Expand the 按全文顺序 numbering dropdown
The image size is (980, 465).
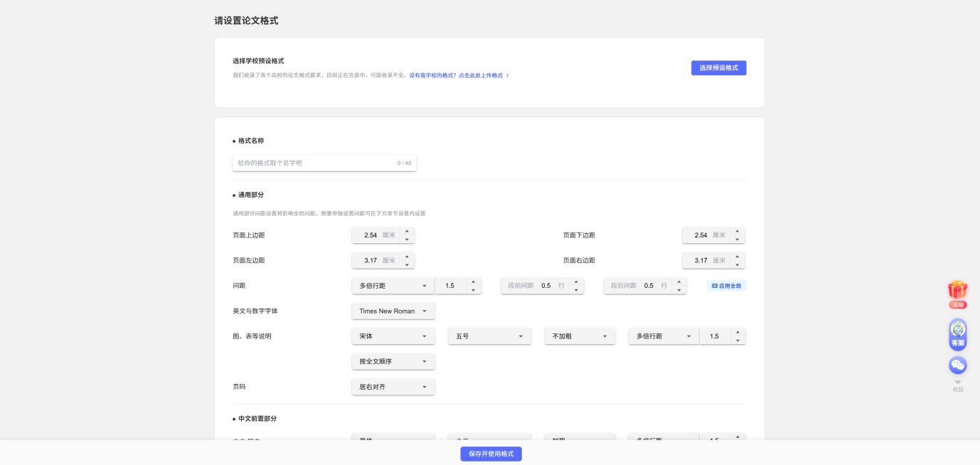click(x=393, y=362)
